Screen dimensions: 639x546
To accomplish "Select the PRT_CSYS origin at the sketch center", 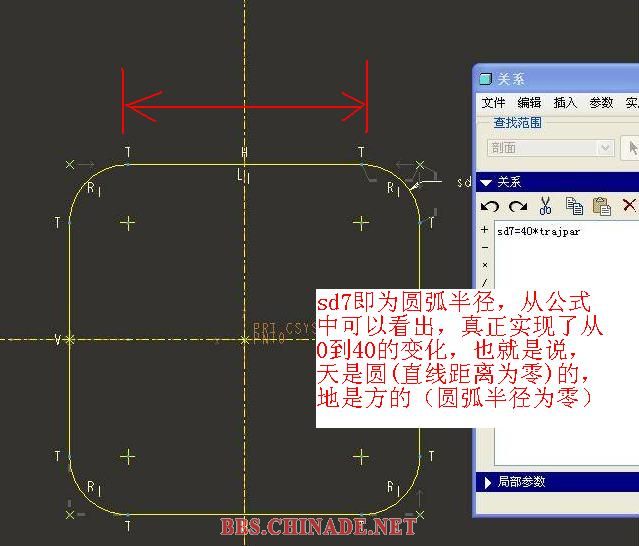I will coord(244,339).
